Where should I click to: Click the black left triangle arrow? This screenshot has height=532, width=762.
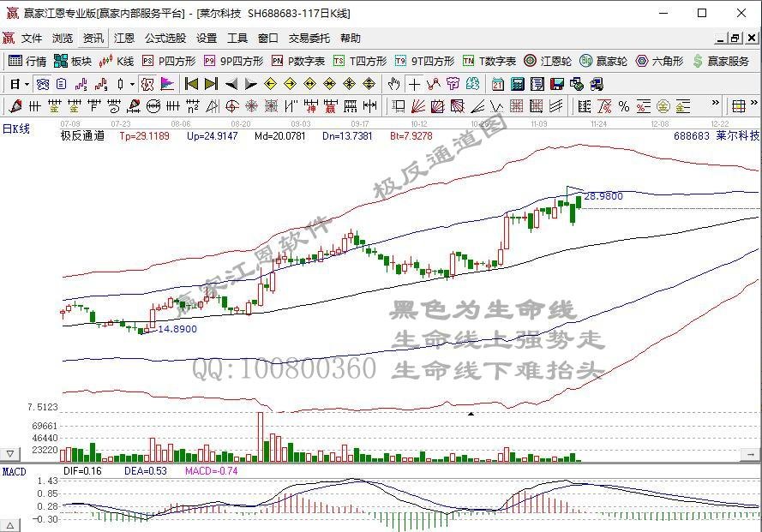(231, 85)
